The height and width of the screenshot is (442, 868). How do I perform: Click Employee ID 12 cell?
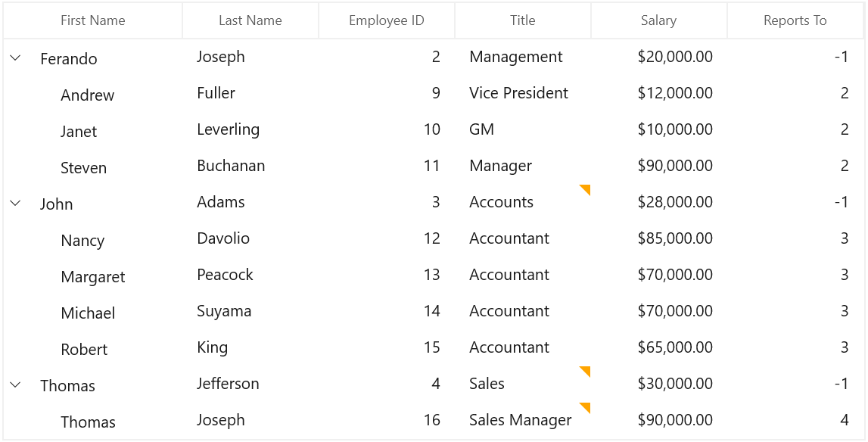tap(387, 238)
